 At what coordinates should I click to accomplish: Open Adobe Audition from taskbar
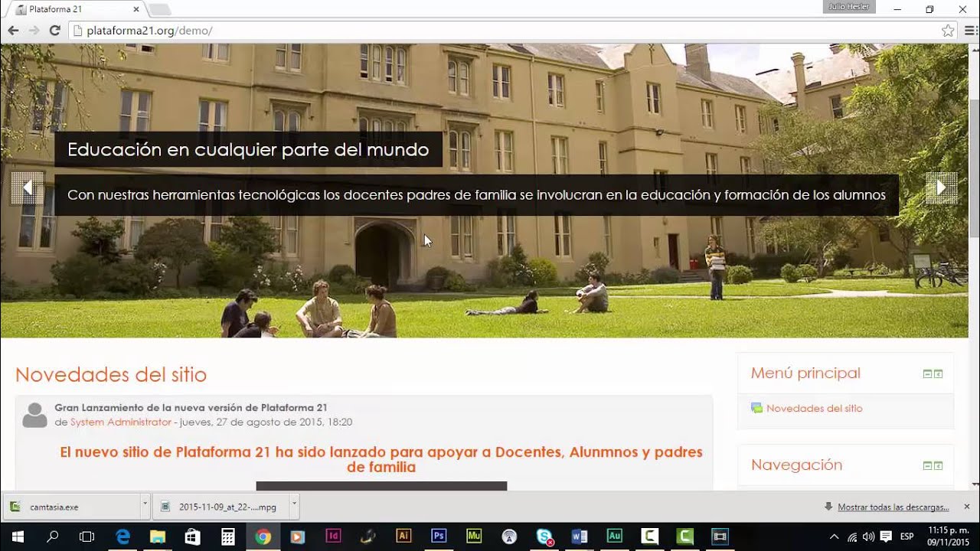[x=614, y=536]
